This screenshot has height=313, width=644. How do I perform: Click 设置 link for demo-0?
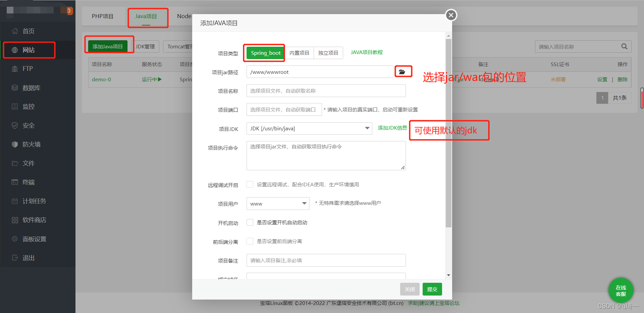602,80
